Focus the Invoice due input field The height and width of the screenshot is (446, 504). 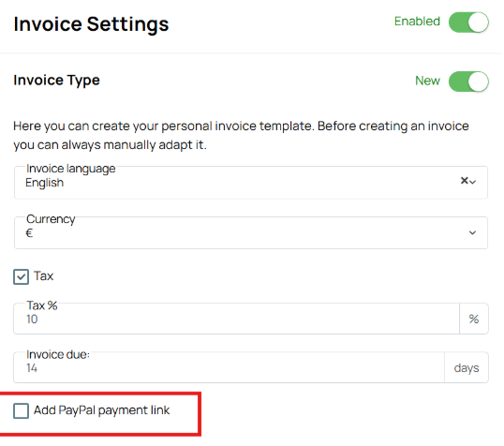point(229,367)
